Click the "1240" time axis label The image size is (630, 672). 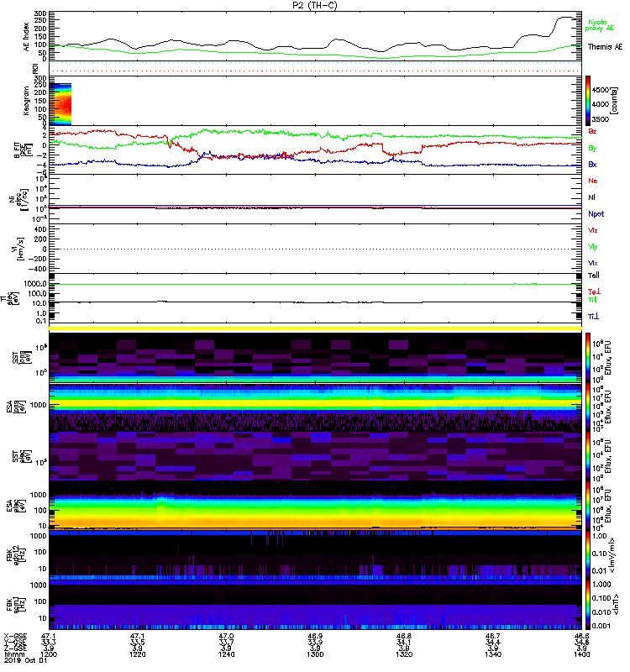226,654
